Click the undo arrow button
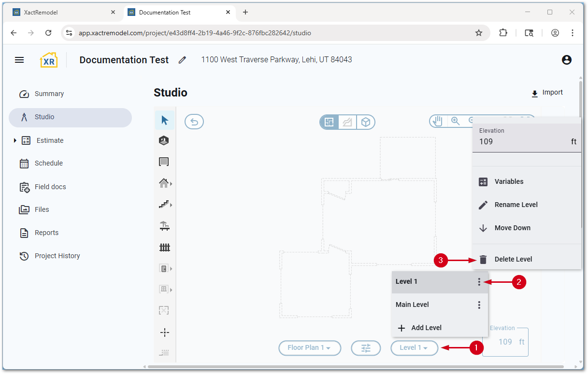 tap(194, 122)
